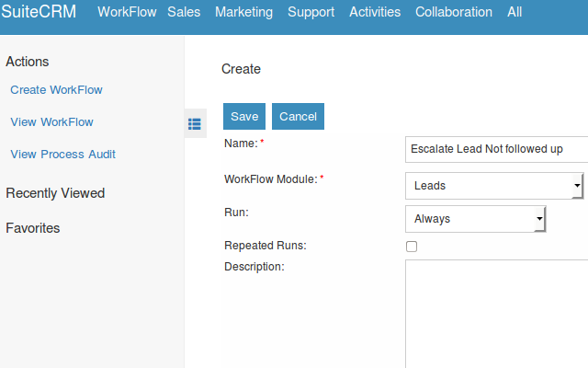Image resolution: width=588 pixels, height=368 pixels.
Task: Expand the Run dropdown set to Always
Action: click(476, 219)
